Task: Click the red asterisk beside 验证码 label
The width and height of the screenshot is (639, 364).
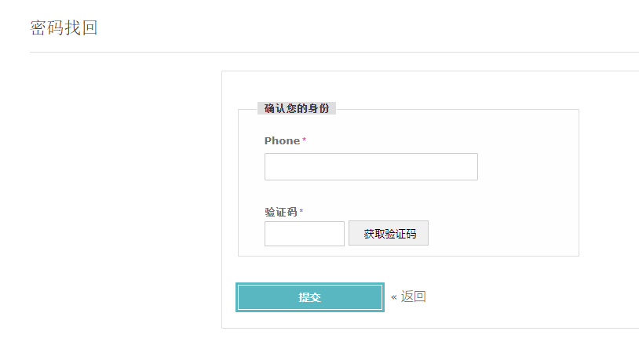Action: [x=301, y=211]
